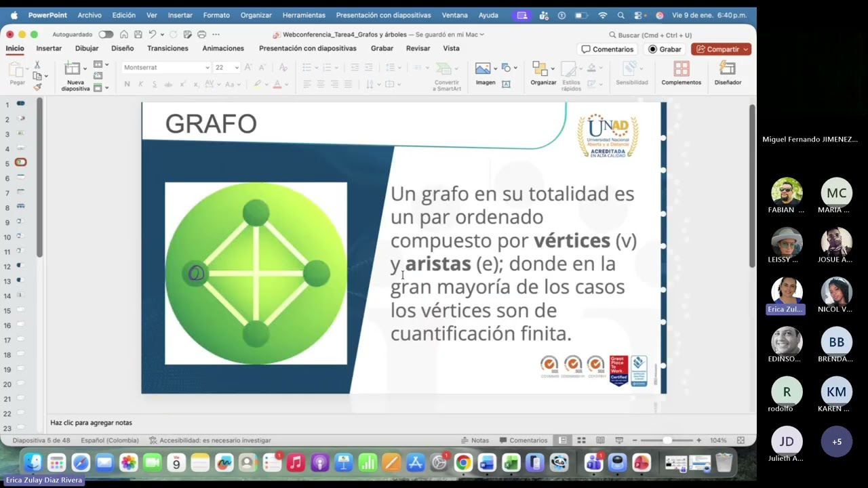
Task: Select Normal view in status bar
Action: pyautogui.click(x=563, y=440)
